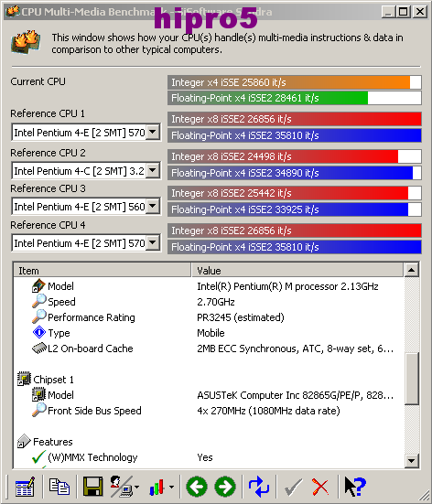This screenshot has width=432, height=504.
Task: Click the large burning CPU icon in header
Action: [26, 42]
